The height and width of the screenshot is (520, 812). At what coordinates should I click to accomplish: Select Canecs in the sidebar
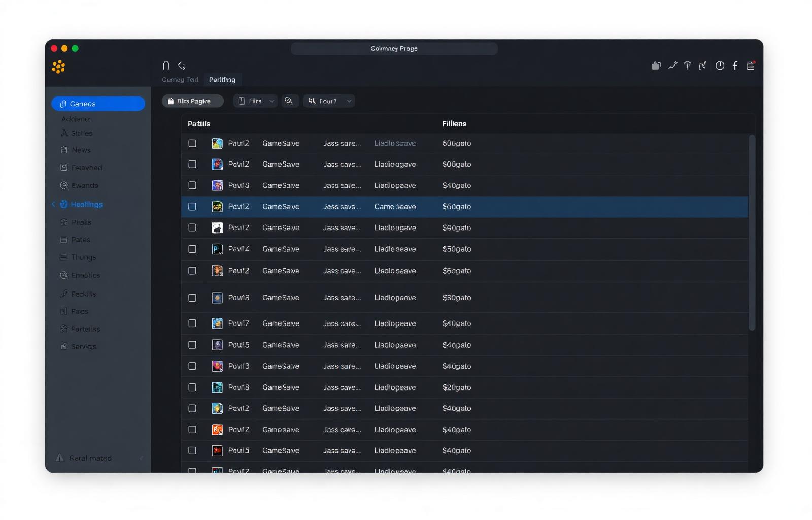pyautogui.click(x=98, y=103)
